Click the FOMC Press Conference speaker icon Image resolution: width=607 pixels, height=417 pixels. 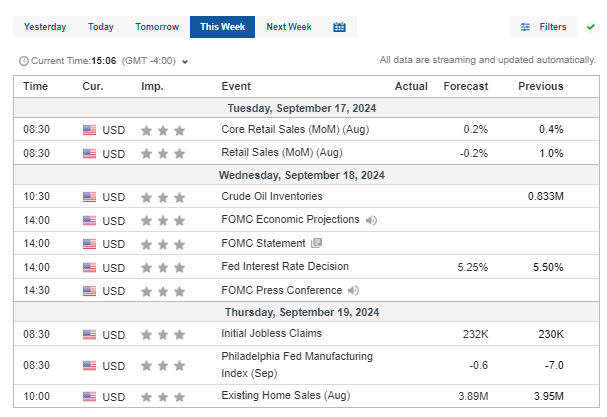click(x=353, y=290)
